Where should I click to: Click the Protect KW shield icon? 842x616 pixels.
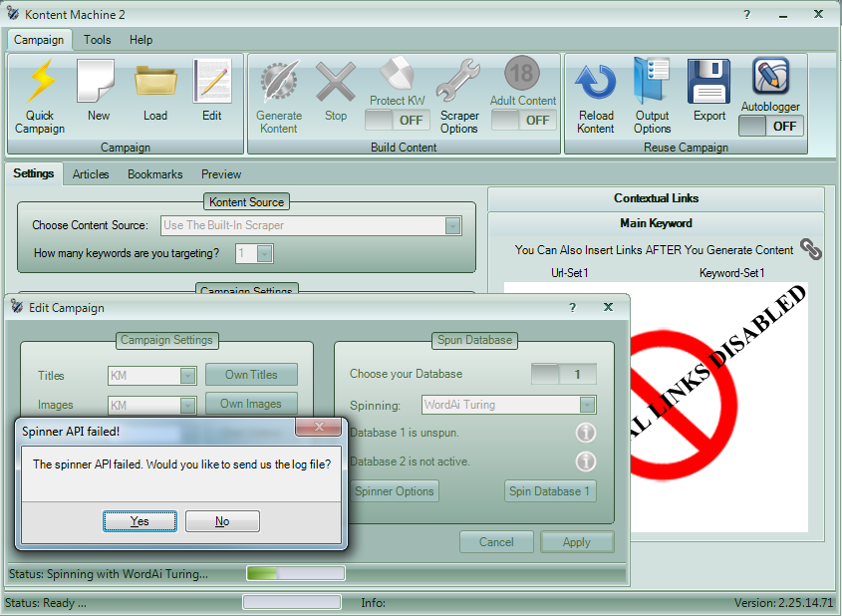(x=398, y=73)
